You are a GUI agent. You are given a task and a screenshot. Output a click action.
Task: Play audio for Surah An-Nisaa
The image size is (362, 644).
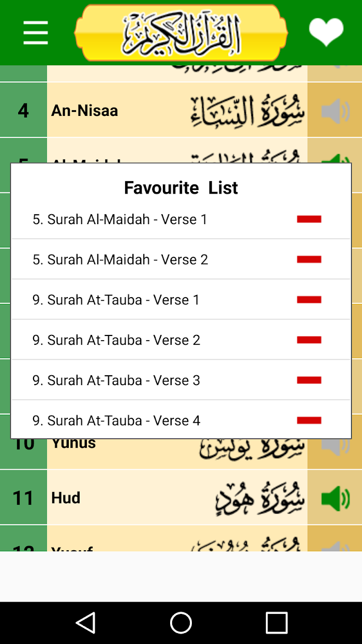335,111
